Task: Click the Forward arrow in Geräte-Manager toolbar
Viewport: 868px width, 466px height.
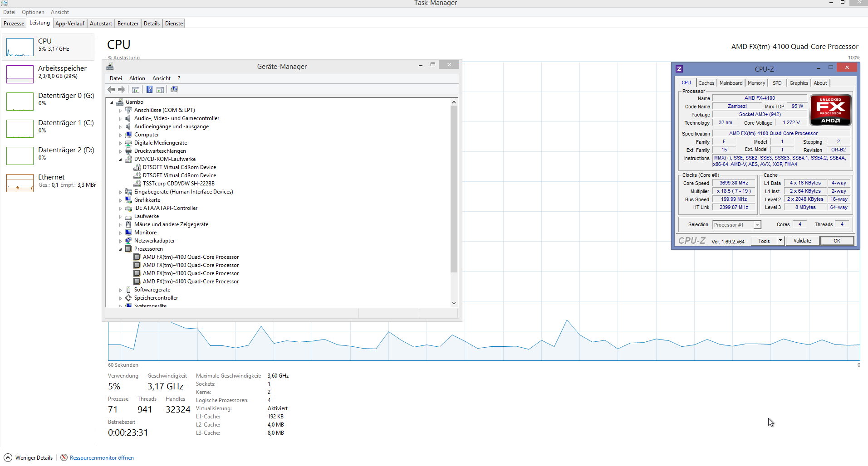Action: [121, 90]
